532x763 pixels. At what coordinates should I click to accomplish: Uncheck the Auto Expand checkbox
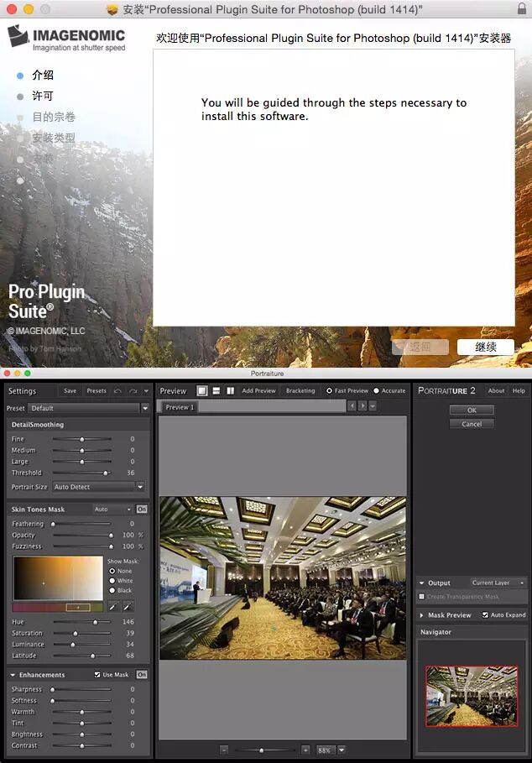485,614
